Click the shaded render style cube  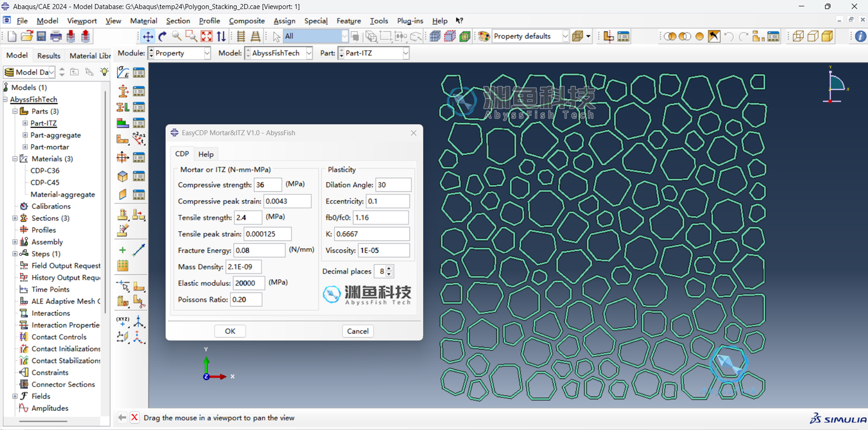point(828,36)
